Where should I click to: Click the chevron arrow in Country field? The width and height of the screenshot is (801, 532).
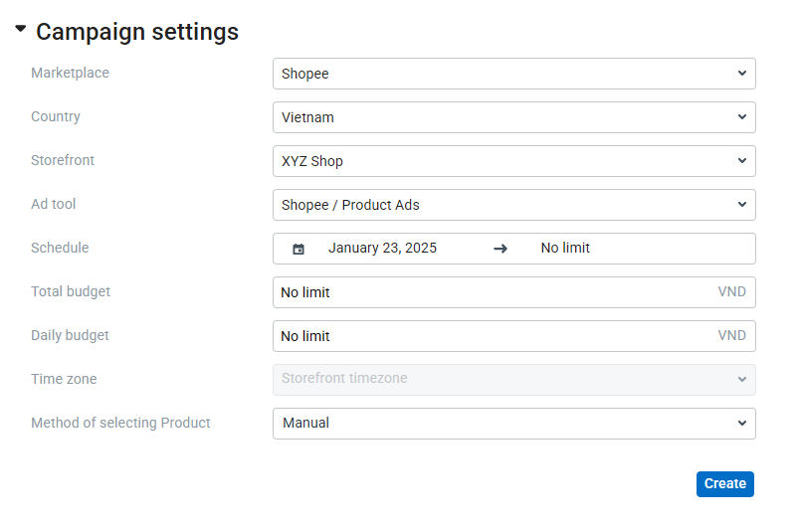[x=742, y=117]
